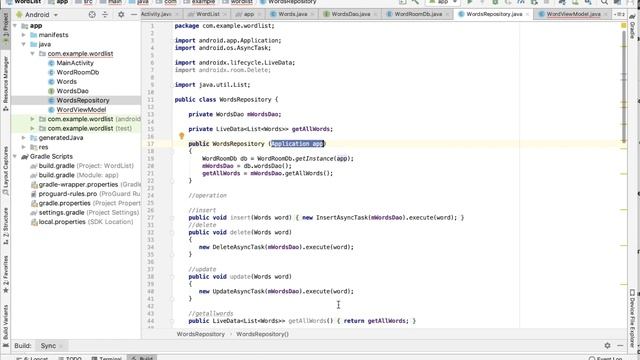Click the Search Everywhere magnifier icon

604,2
